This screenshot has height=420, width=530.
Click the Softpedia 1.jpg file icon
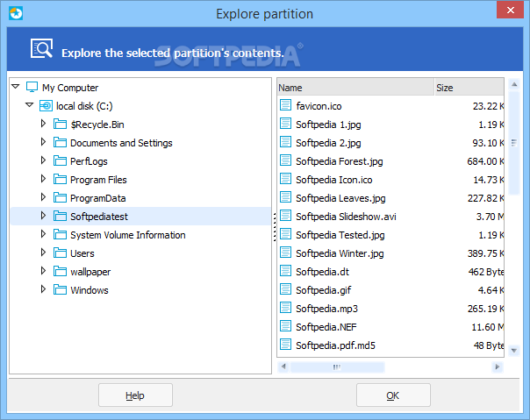click(285, 124)
